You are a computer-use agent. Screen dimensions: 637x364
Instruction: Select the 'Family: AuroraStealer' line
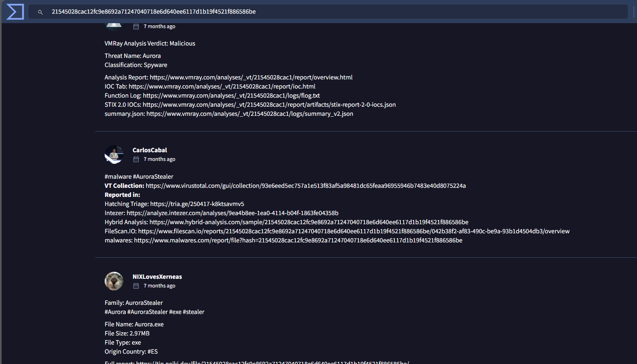coord(134,303)
